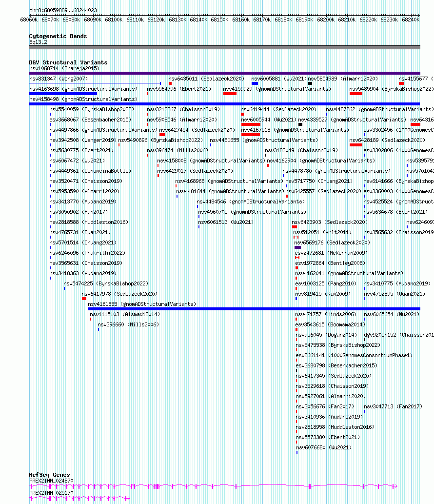Click the nsv6427454 (Sedlazeck2020) label
Screen dimensions: 434x504
click(x=197, y=130)
